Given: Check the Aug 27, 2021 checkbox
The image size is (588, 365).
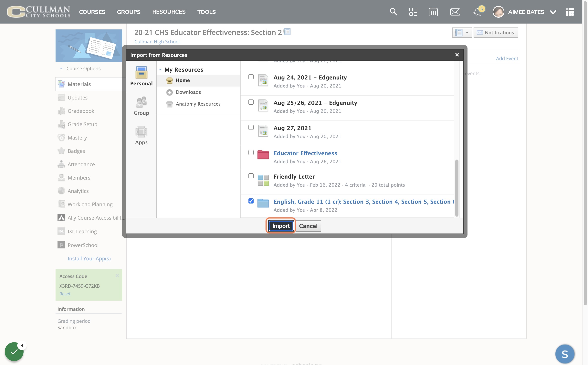Looking at the screenshot, I should [251, 127].
